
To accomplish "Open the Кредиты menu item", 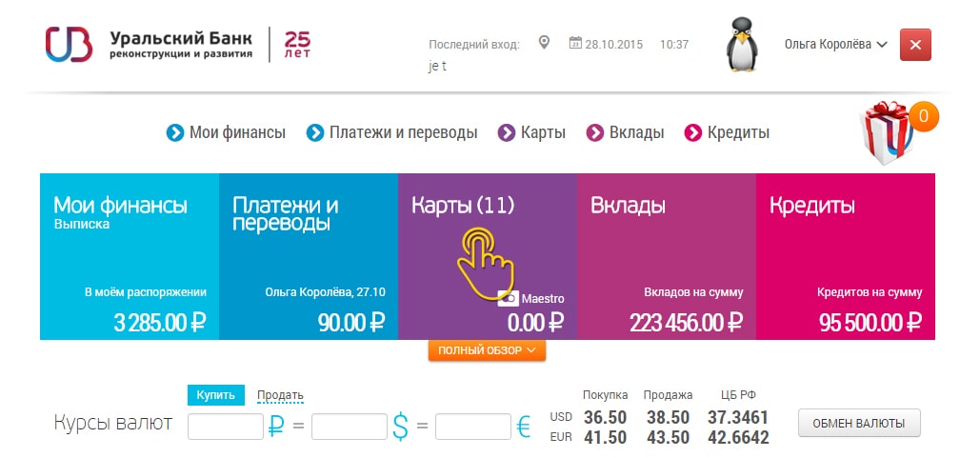I will (727, 132).
